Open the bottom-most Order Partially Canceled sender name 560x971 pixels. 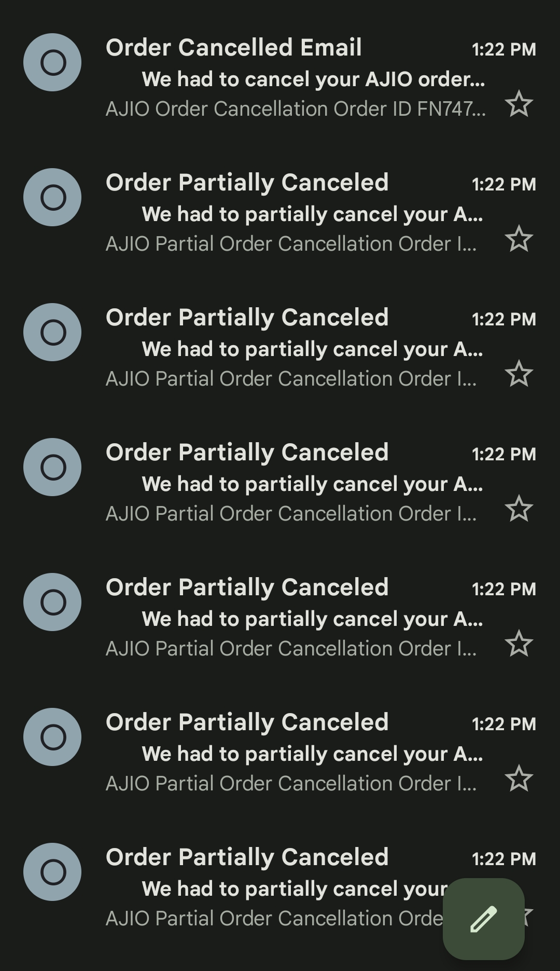[247, 857]
